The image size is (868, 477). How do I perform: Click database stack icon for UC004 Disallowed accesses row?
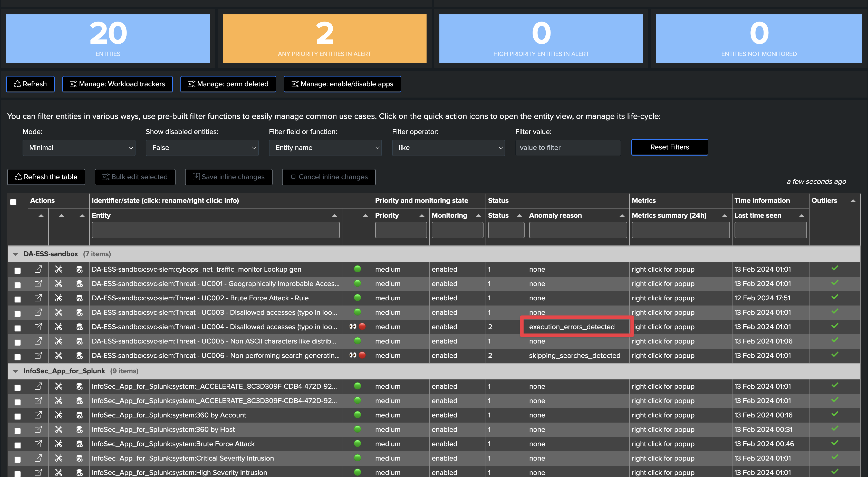click(80, 327)
